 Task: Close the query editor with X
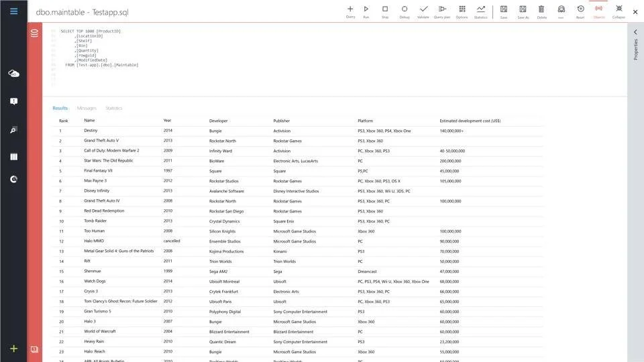coord(635,12)
